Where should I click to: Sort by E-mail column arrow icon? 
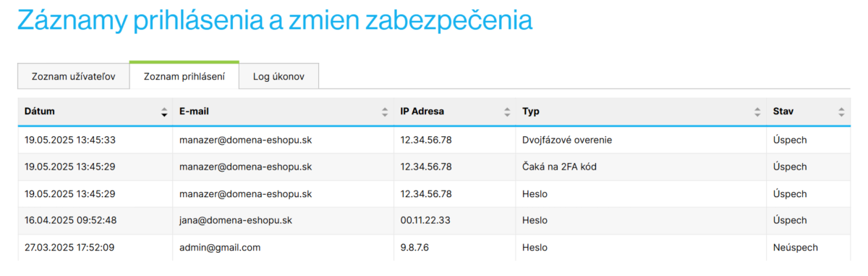tap(384, 112)
